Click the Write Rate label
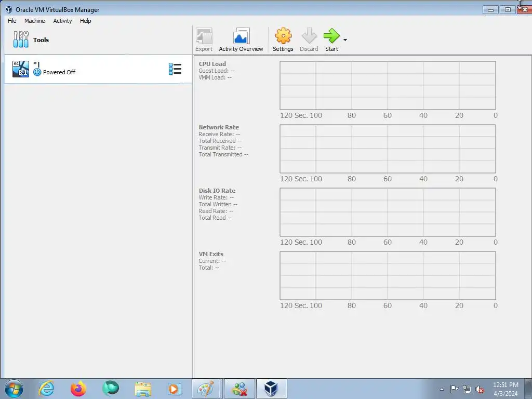The width and height of the screenshot is (532, 399). coord(216,197)
